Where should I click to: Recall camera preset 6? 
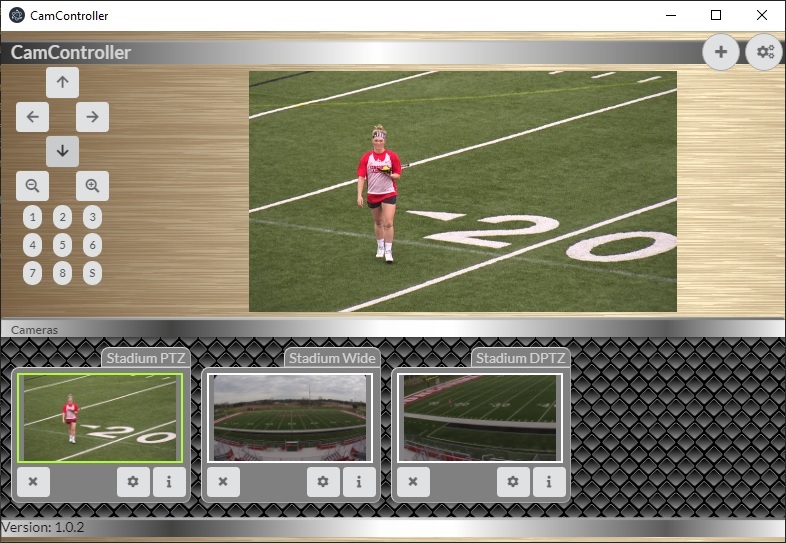[x=92, y=245]
